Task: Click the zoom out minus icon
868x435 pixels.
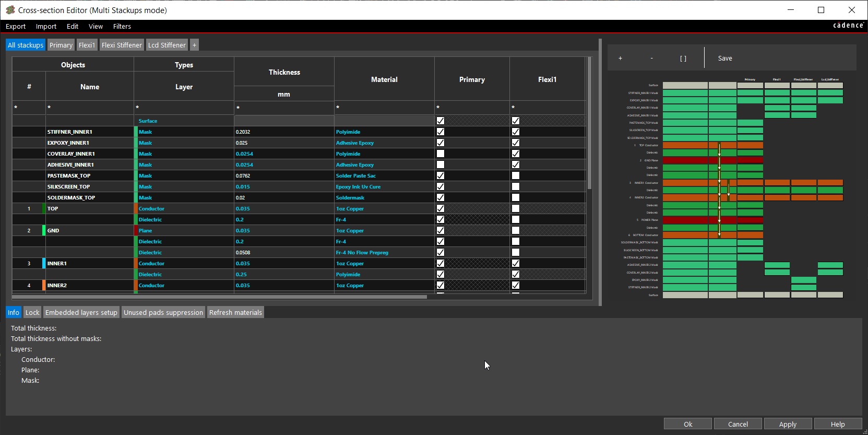Action: click(651, 58)
